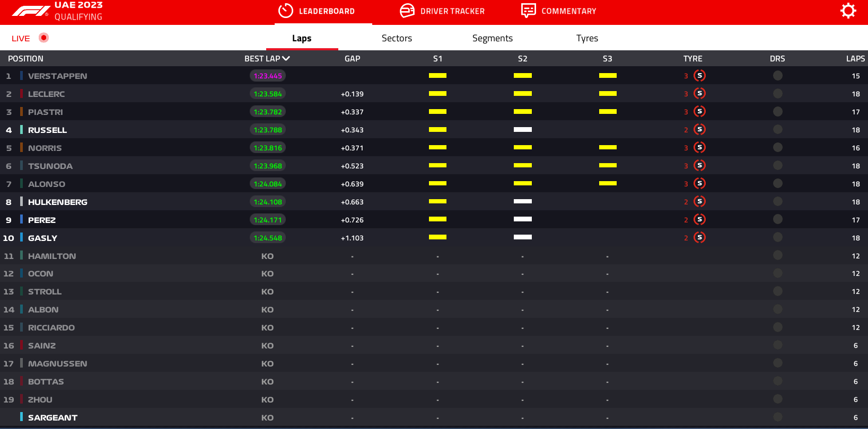Click the Commentary speech bubble icon
868x429 pixels.
coord(529,11)
